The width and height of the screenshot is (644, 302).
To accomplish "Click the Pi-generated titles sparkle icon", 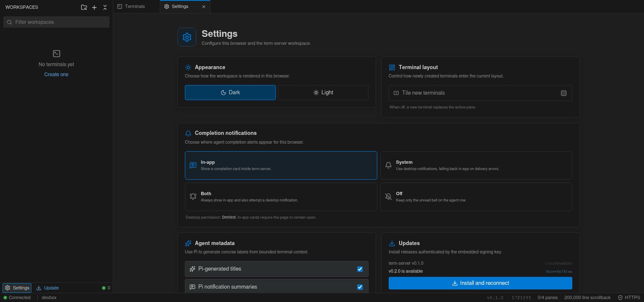I will point(192,269).
